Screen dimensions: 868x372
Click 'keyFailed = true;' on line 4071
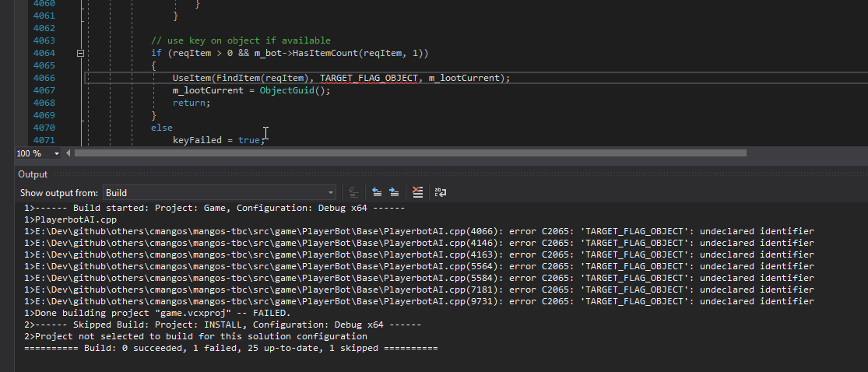(x=220, y=140)
